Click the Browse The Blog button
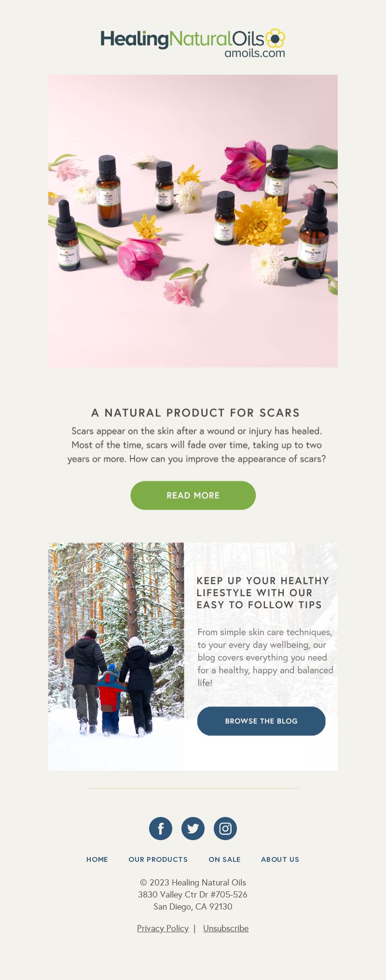The height and width of the screenshot is (980, 386). (262, 721)
